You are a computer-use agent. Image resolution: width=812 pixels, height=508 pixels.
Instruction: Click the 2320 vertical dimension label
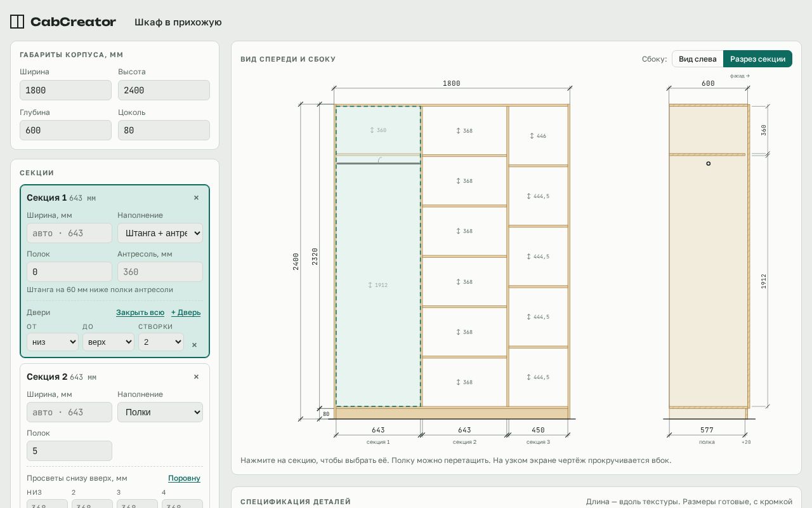tap(315, 256)
